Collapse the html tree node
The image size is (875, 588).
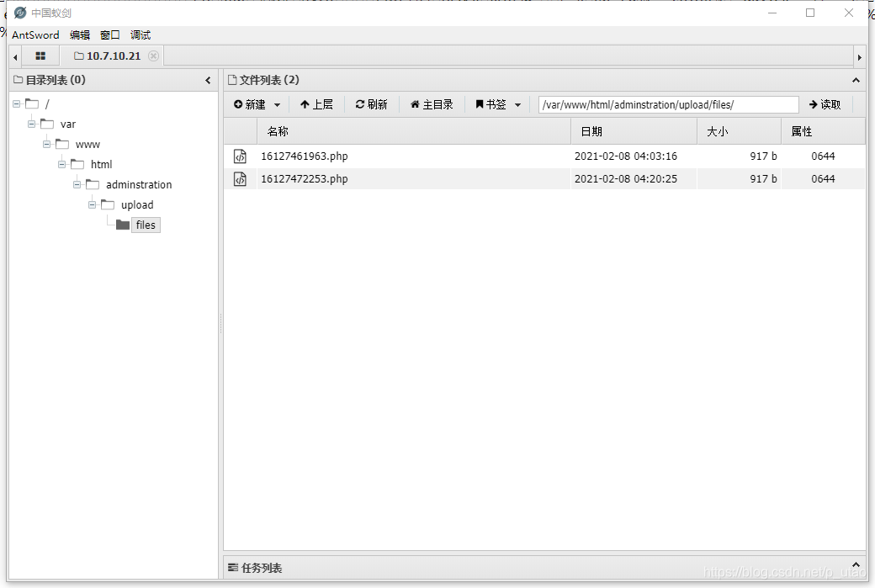tap(62, 164)
